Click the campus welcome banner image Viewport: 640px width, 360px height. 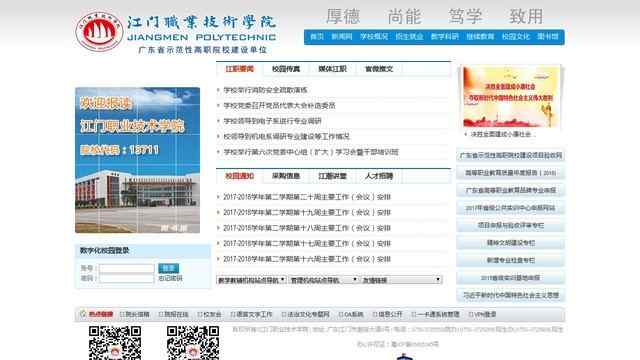click(138, 160)
